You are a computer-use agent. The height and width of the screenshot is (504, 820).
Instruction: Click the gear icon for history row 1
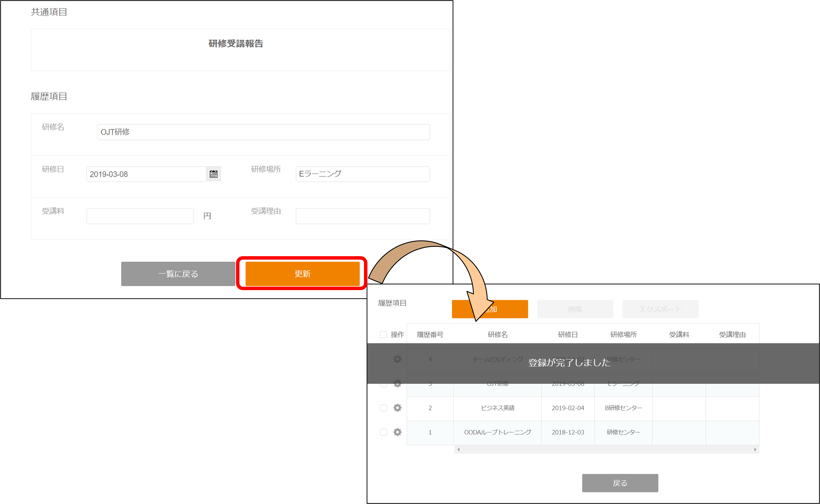click(x=397, y=432)
